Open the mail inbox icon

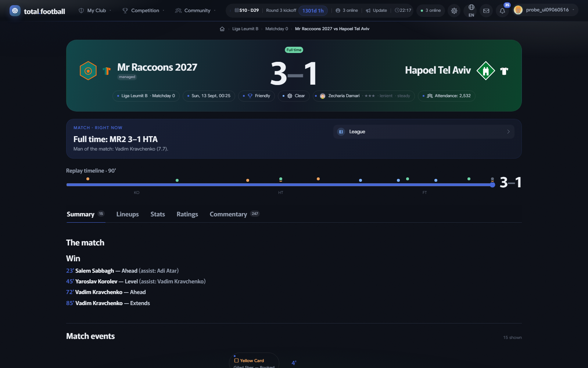point(486,11)
